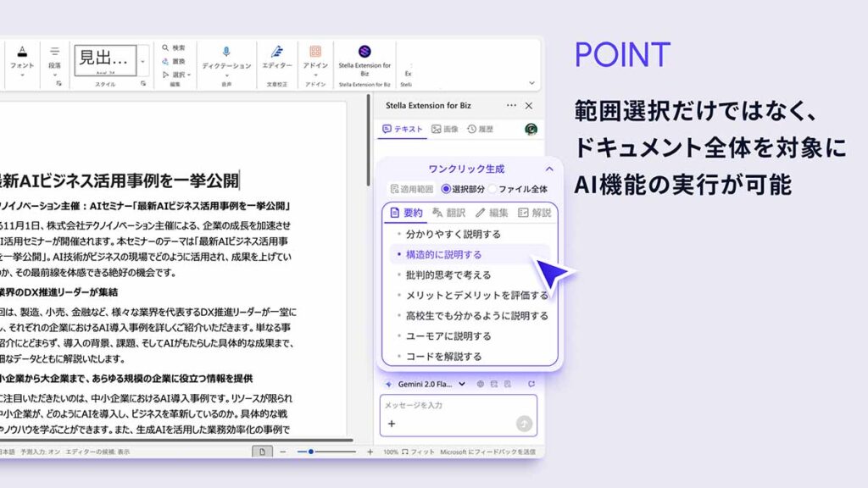Expand the styles gallery arrow
Image resolution: width=868 pixels, height=488 pixels.
coord(142,61)
